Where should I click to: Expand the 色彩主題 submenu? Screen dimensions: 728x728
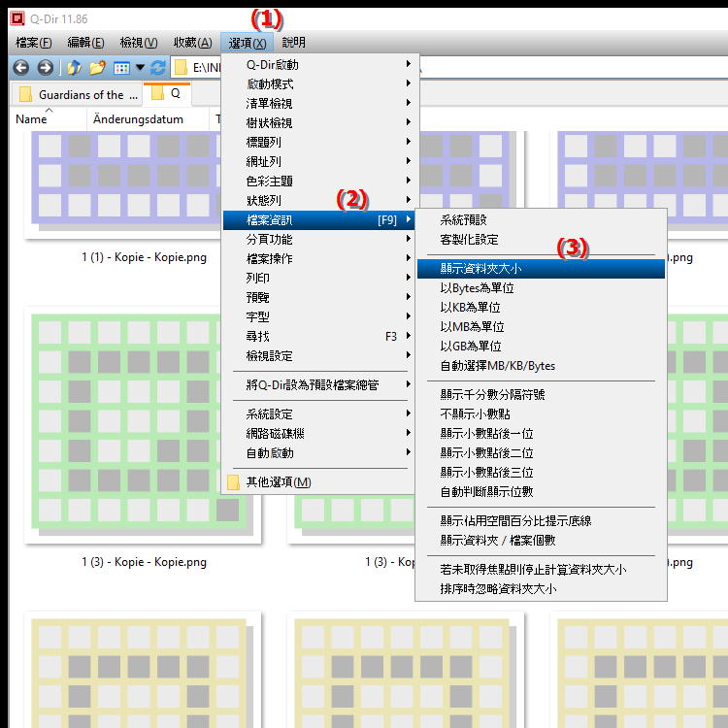click(320, 182)
